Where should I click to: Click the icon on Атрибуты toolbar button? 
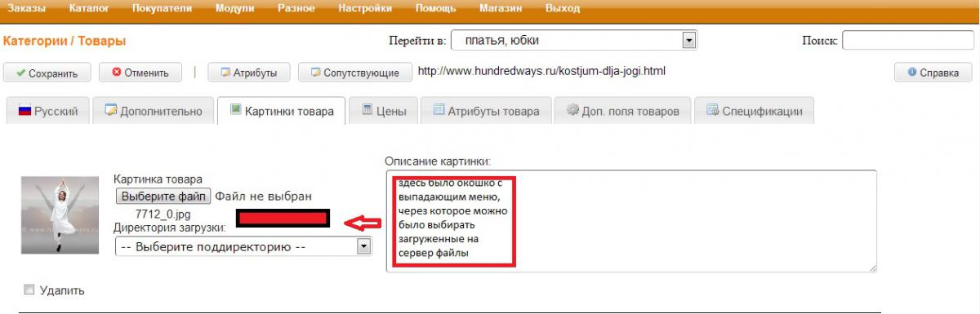pyautogui.click(x=225, y=73)
